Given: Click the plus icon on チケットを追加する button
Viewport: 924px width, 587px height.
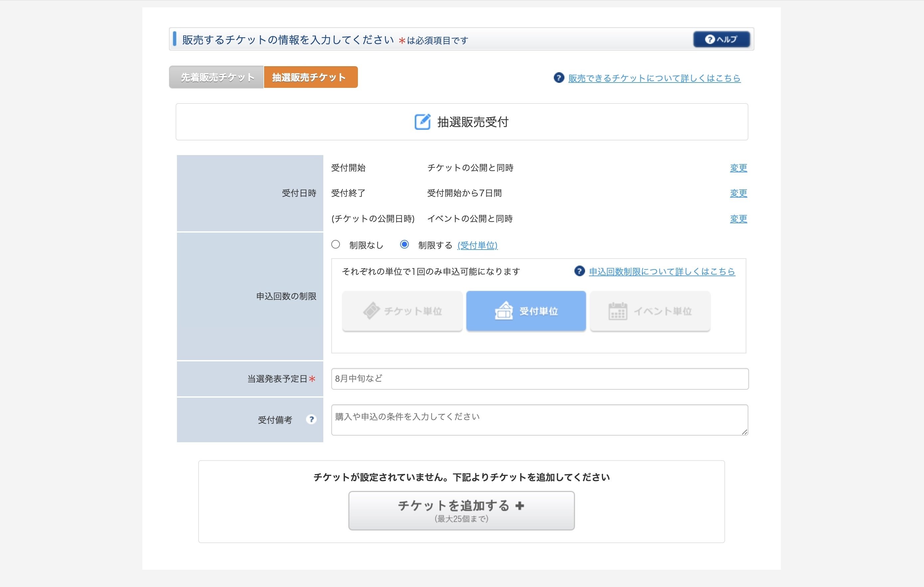Looking at the screenshot, I should tap(519, 505).
